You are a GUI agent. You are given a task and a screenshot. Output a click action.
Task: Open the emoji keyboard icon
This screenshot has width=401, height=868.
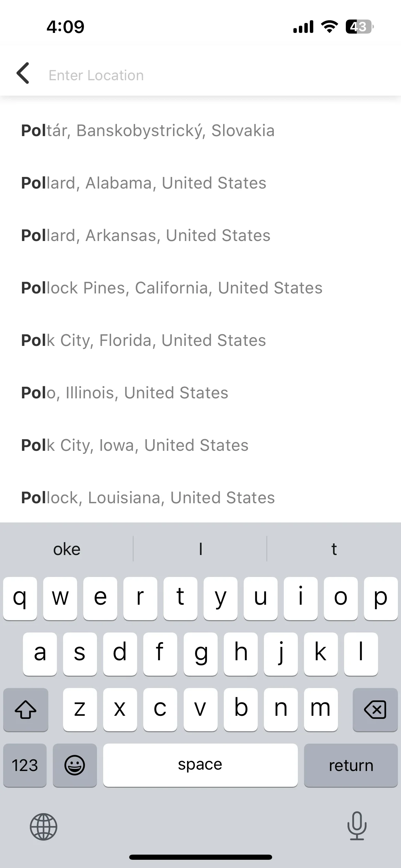tap(75, 765)
